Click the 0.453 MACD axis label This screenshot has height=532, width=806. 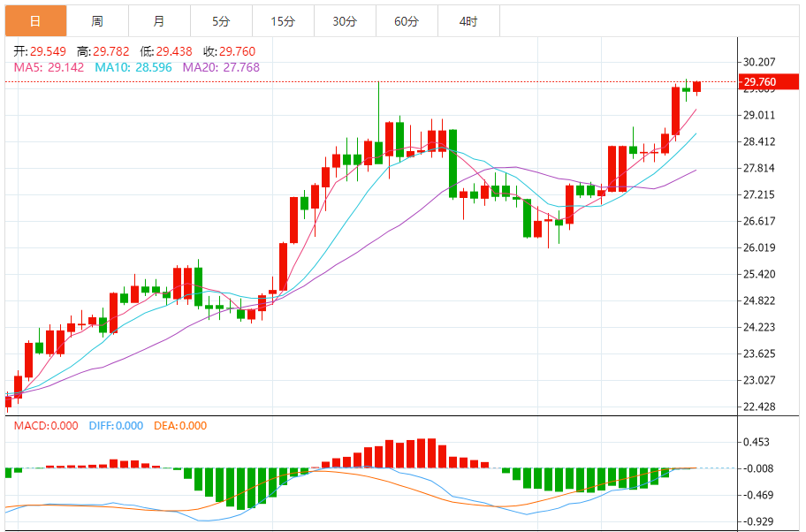pyautogui.click(x=757, y=442)
